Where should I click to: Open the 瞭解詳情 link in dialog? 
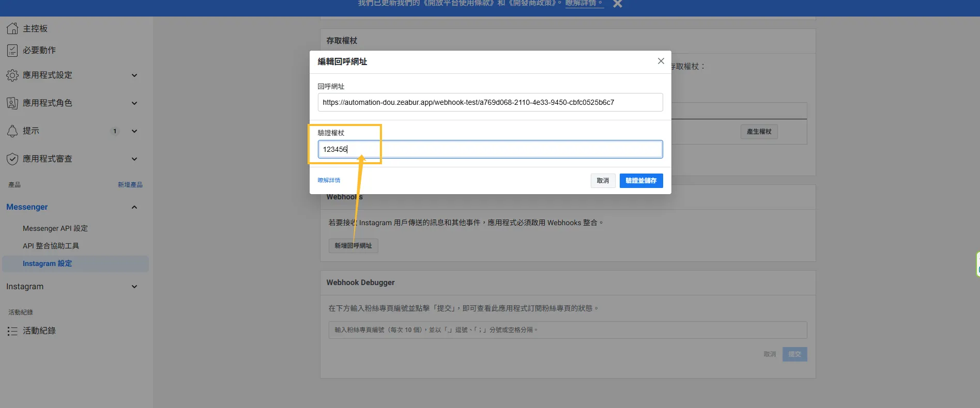click(x=329, y=180)
